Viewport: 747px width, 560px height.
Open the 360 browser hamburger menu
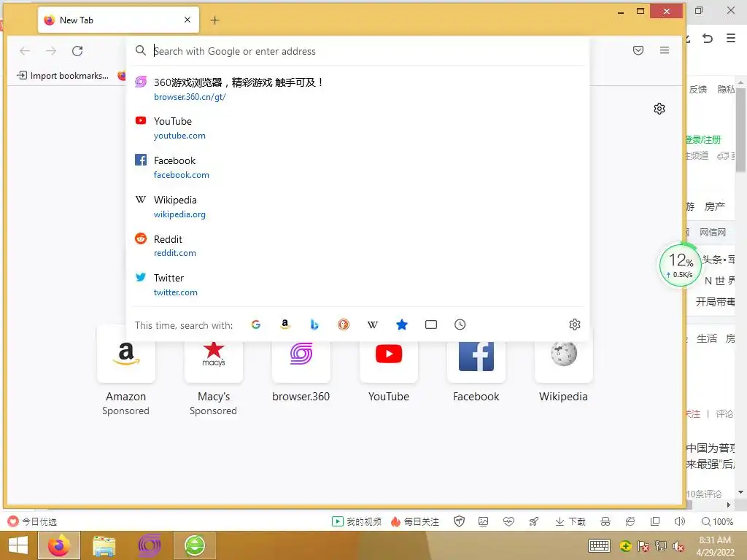[731, 38]
